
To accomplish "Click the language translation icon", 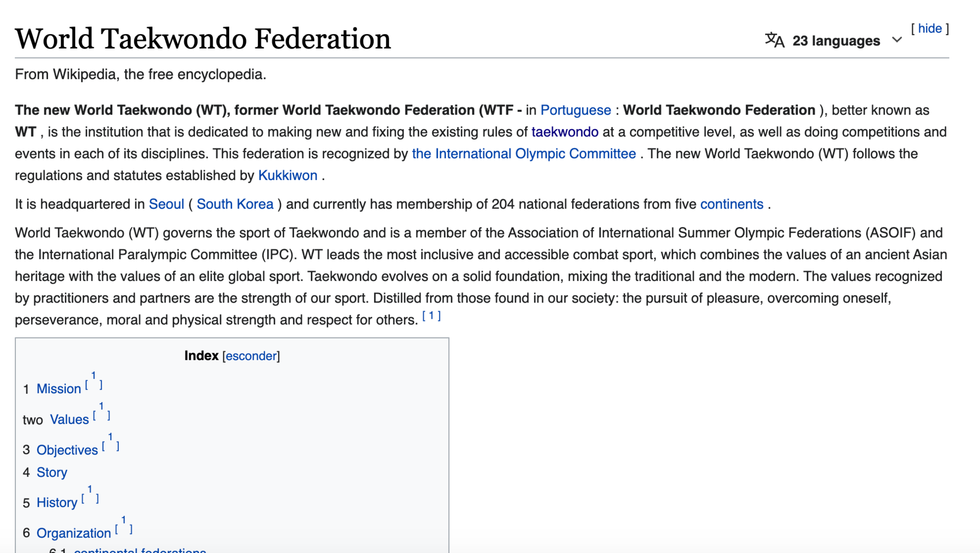I will (774, 40).
